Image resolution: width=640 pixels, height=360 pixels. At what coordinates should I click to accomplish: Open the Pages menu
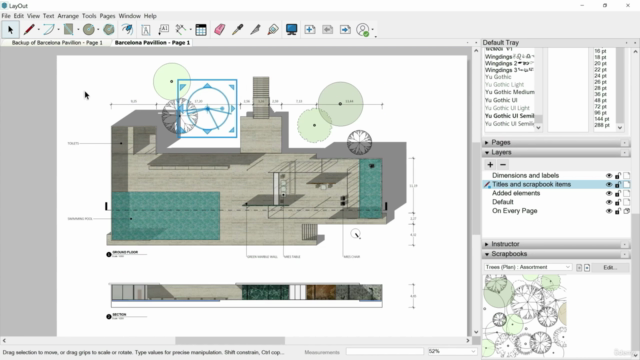107,16
